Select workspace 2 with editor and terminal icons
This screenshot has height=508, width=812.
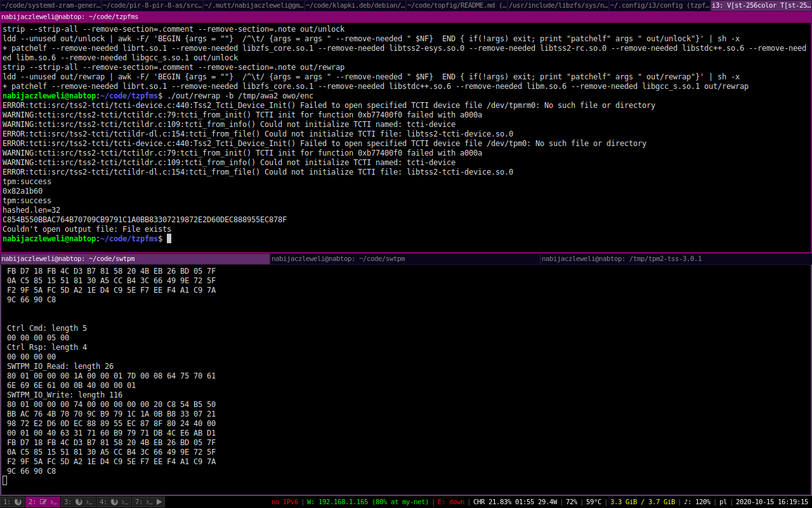pyautogui.click(x=43, y=502)
